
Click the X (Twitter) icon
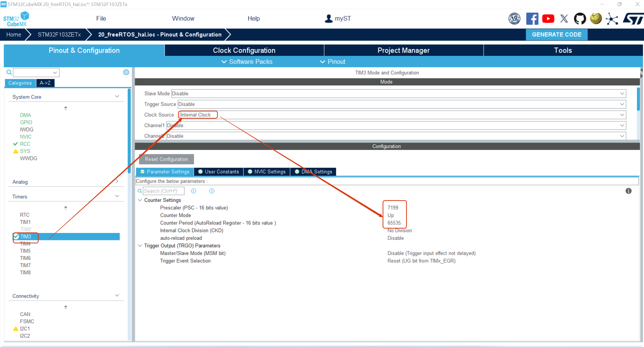point(564,19)
